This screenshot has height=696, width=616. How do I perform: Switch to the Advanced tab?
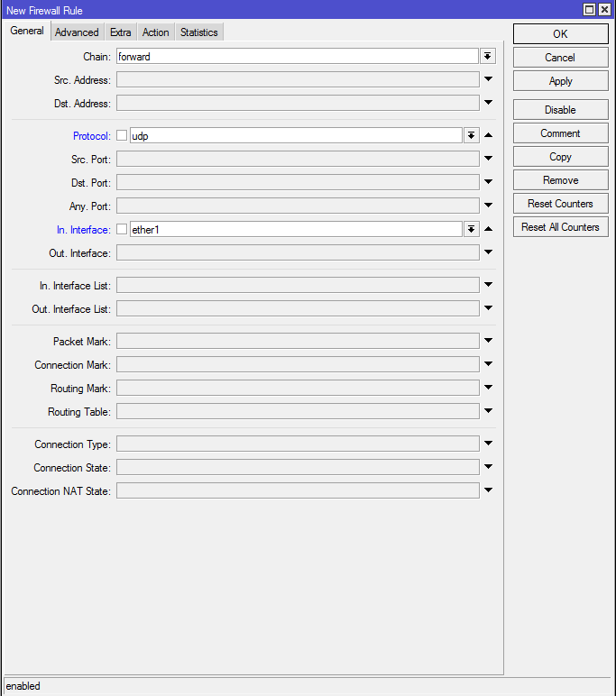[77, 32]
